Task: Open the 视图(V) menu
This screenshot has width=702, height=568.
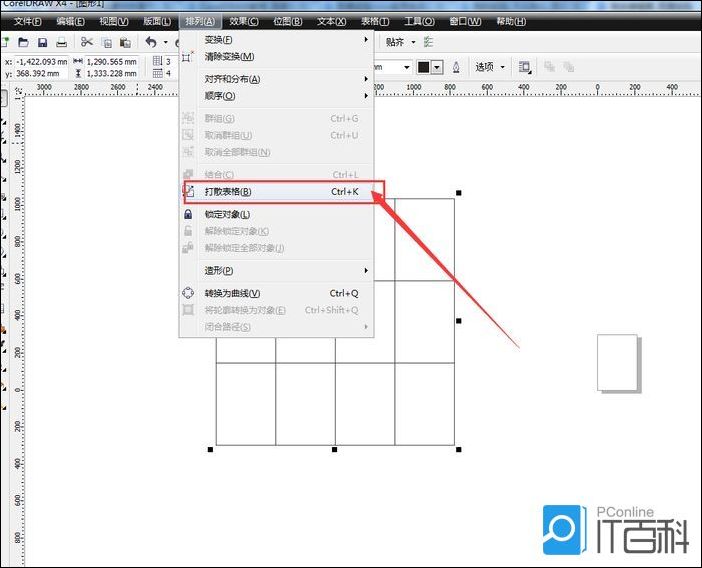Action: 114,21
